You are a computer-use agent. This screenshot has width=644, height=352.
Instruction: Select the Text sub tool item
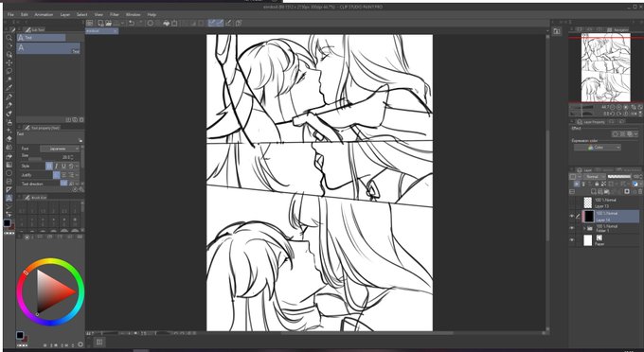48,48
